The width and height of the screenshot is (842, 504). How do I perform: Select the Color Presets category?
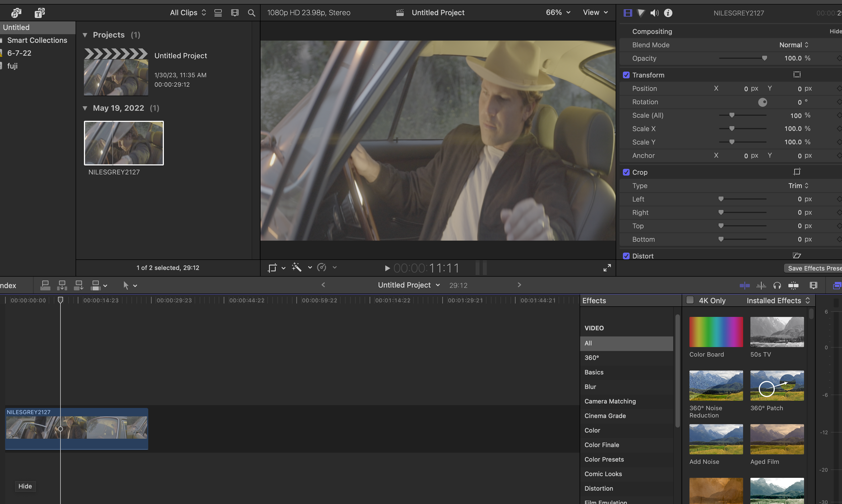pyautogui.click(x=626, y=460)
